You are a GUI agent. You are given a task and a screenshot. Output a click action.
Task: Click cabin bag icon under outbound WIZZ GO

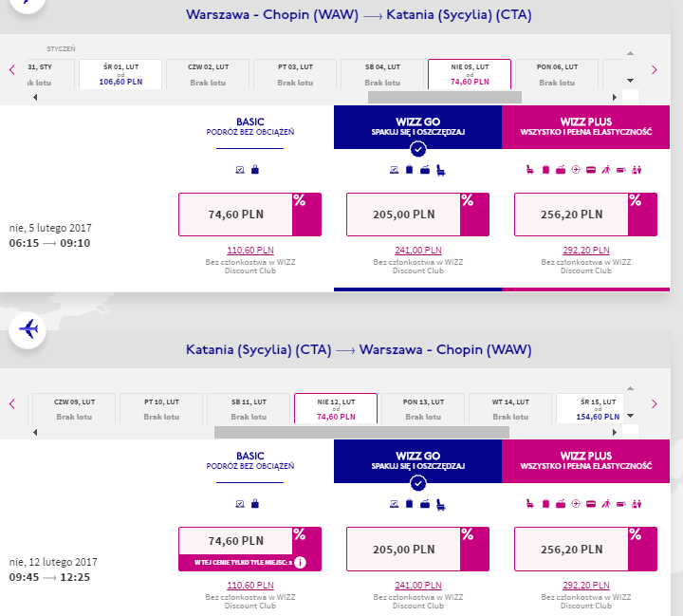[409, 170]
